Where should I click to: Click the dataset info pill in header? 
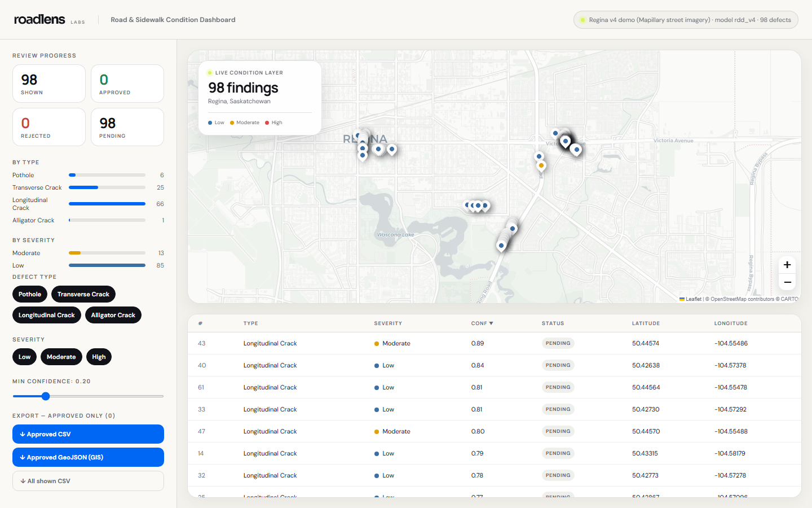(x=686, y=20)
